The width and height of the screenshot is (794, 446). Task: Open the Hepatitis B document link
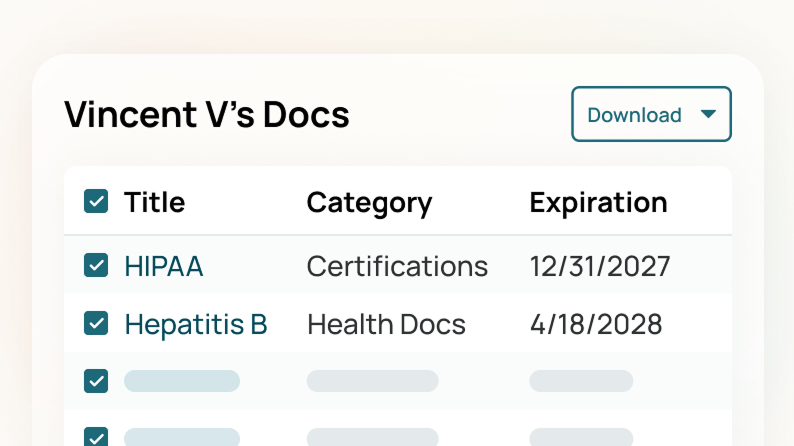[195, 324]
